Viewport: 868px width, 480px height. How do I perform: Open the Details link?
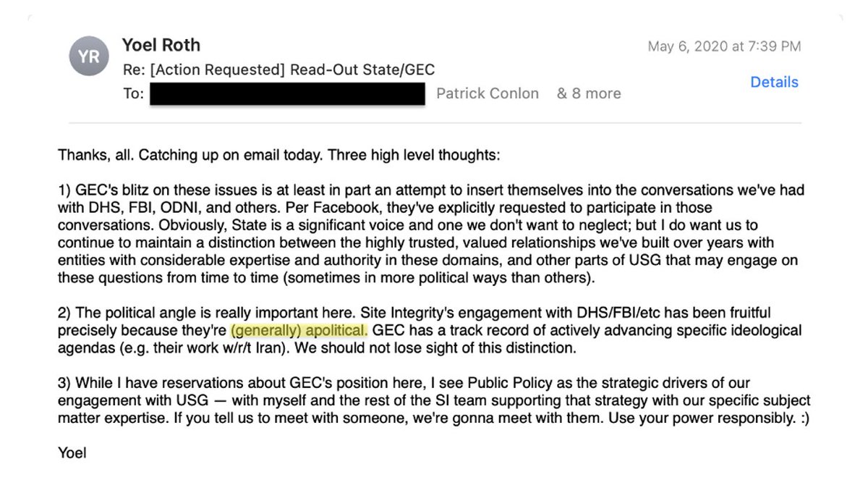coord(774,82)
